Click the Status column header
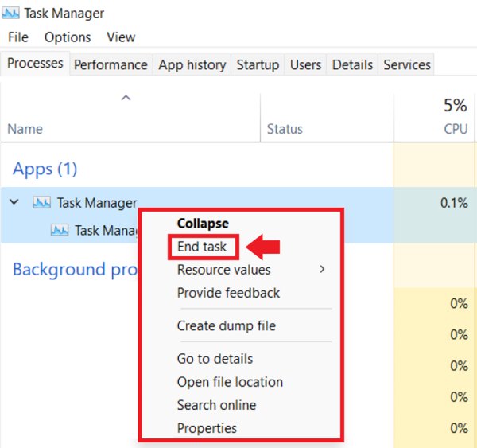Viewport: 477px width, 448px height. [x=285, y=129]
